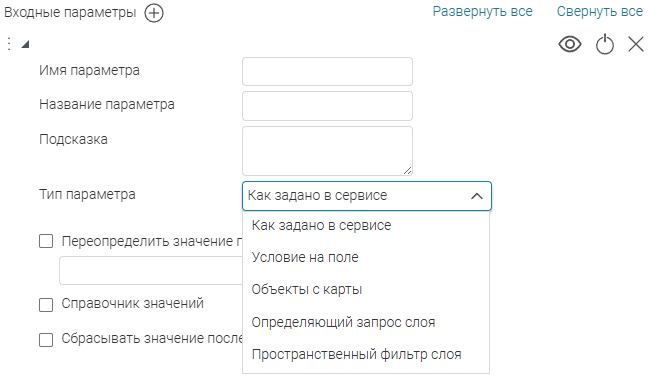Image resolution: width=649 pixels, height=377 pixels.
Task: Click the Свернуть все link
Action: click(x=599, y=12)
